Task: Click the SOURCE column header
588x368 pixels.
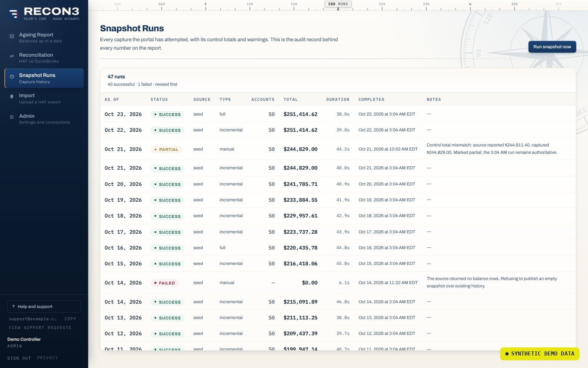Action: (202, 99)
